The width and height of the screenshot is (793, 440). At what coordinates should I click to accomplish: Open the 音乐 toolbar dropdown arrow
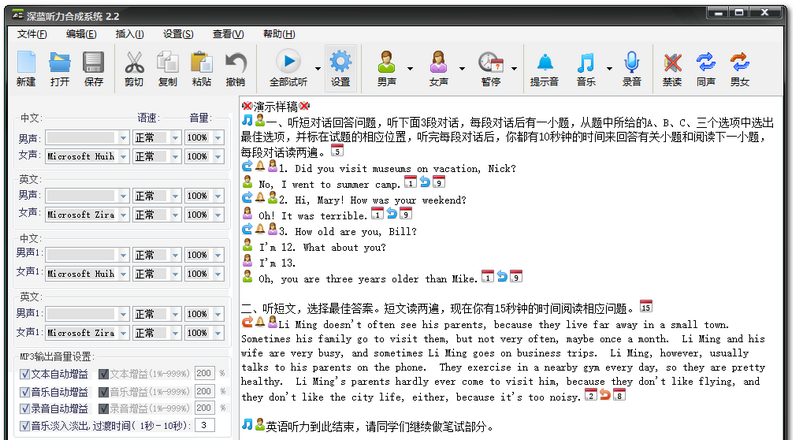pyautogui.click(x=609, y=68)
